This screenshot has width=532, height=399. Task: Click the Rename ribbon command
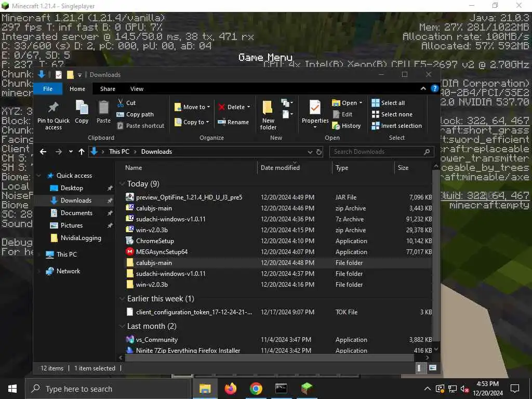[x=233, y=122]
